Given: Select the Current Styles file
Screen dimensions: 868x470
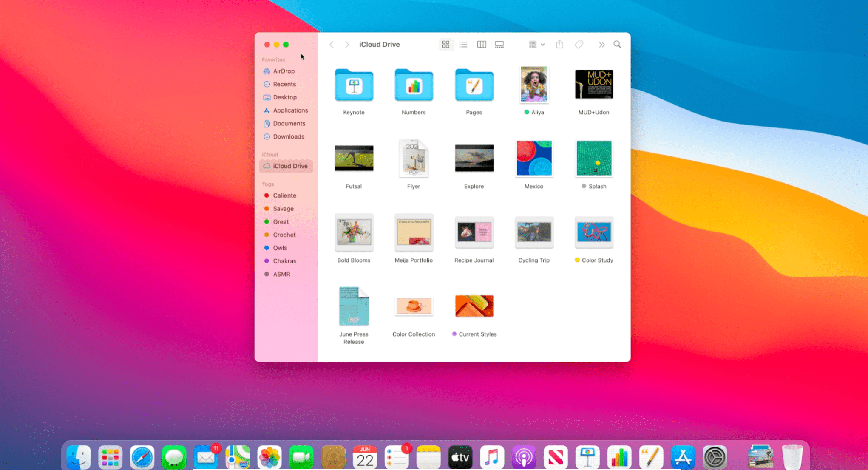Looking at the screenshot, I should tap(474, 306).
